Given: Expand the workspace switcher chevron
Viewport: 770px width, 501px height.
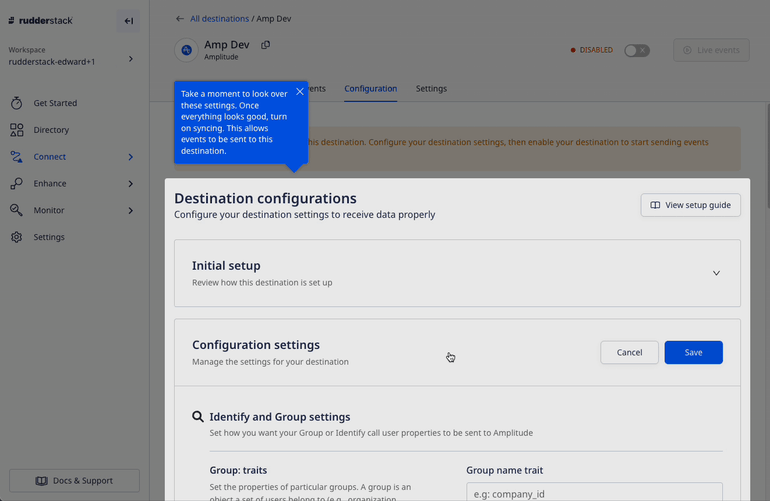Looking at the screenshot, I should (x=131, y=59).
